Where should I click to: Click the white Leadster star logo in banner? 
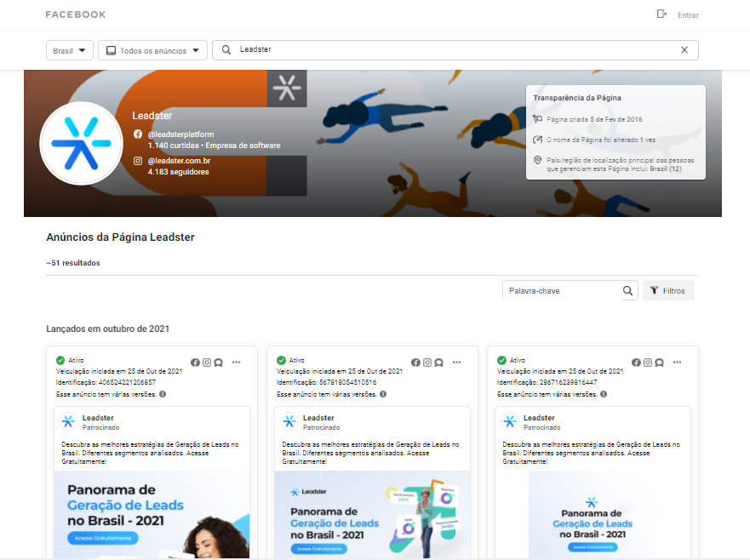pos(287,88)
